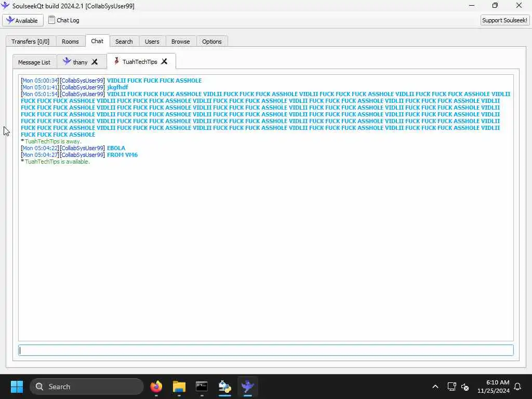The width and height of the screenshot is (532, 399).
Task: Click the Soulseek taskbar icon
Action: (248, 387)
